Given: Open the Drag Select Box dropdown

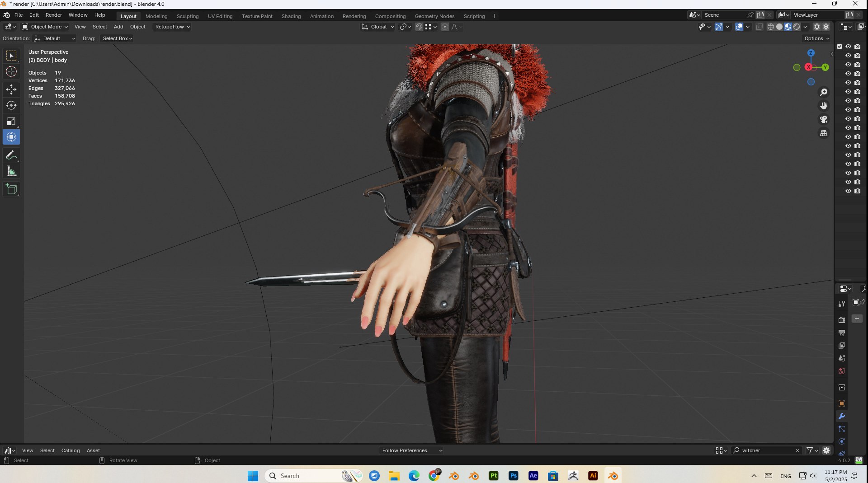Looking at the screenshot, I should tap(117, 39).
